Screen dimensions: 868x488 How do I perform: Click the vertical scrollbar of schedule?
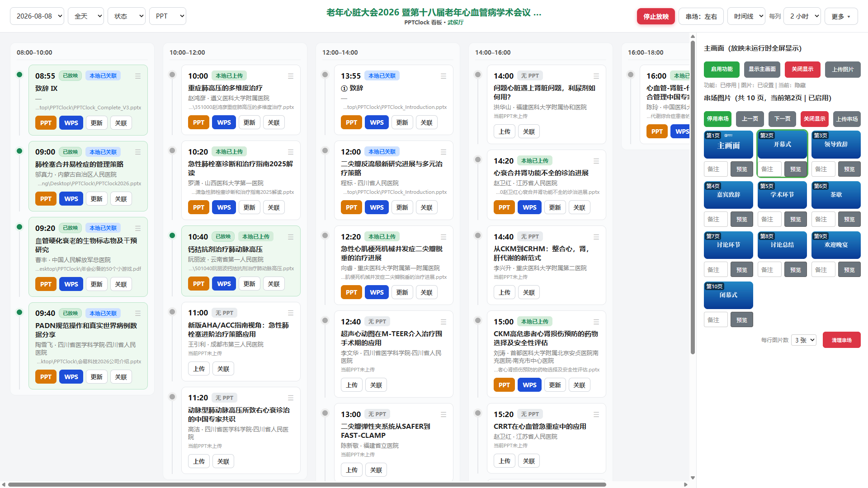coord(693,197)
